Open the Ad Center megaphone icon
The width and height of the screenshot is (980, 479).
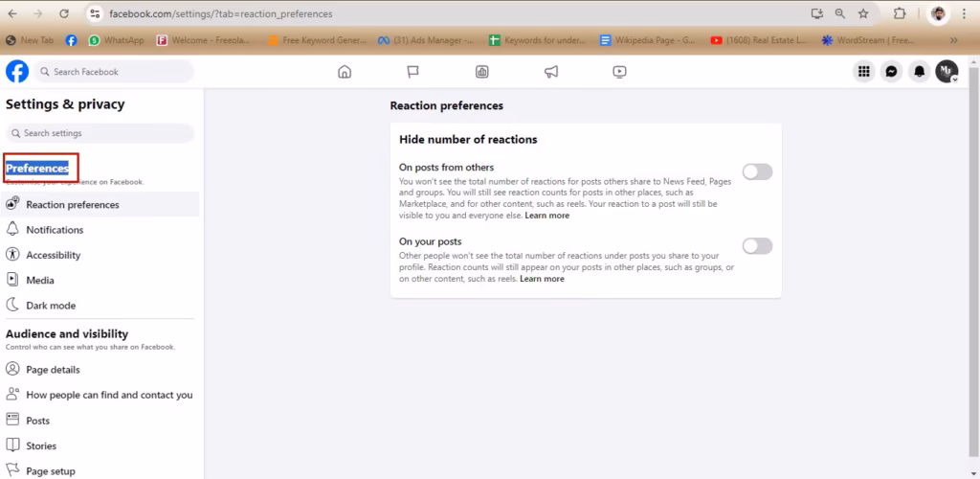550,72
